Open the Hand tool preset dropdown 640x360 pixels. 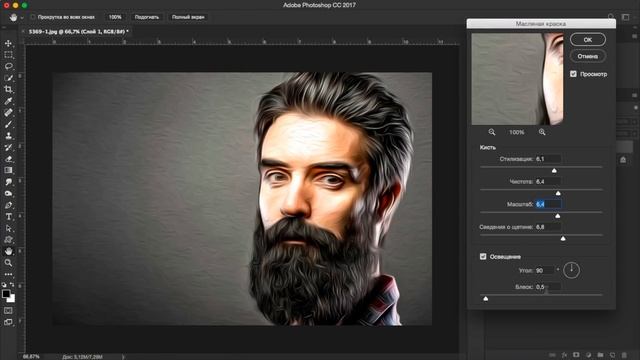coord(22,18)
